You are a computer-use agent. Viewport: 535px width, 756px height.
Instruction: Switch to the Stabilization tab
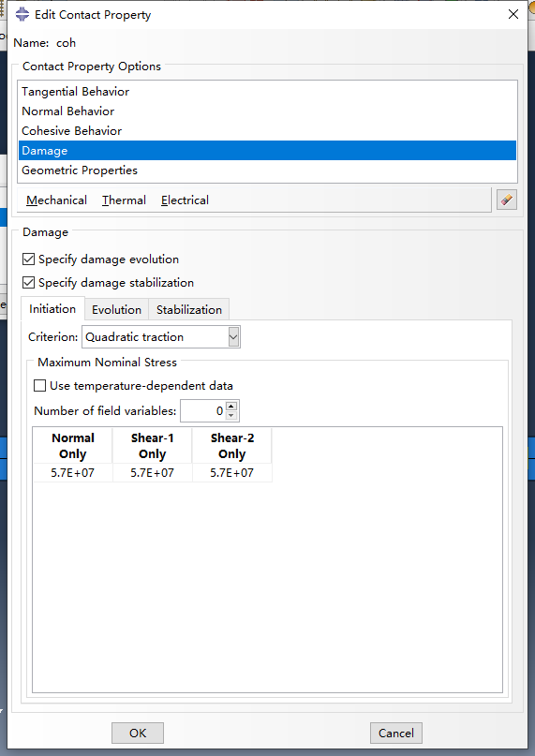(x=189, y=309)
